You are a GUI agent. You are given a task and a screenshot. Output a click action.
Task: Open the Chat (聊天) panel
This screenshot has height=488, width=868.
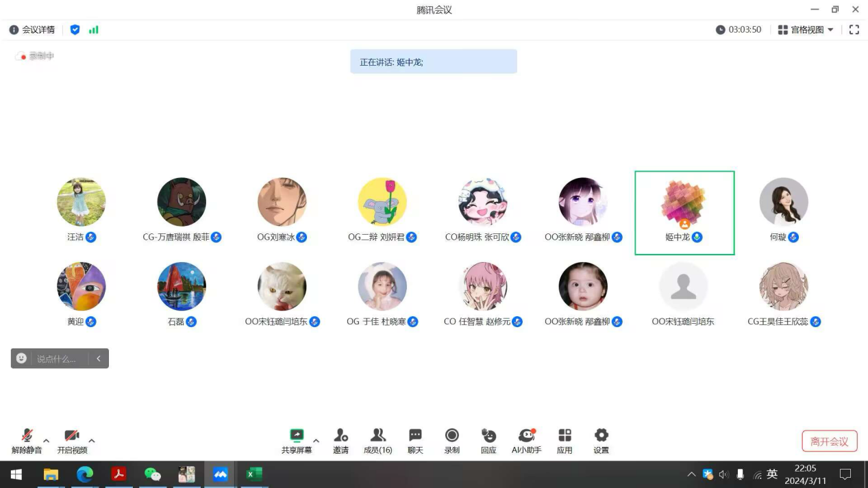pos(415,436)
